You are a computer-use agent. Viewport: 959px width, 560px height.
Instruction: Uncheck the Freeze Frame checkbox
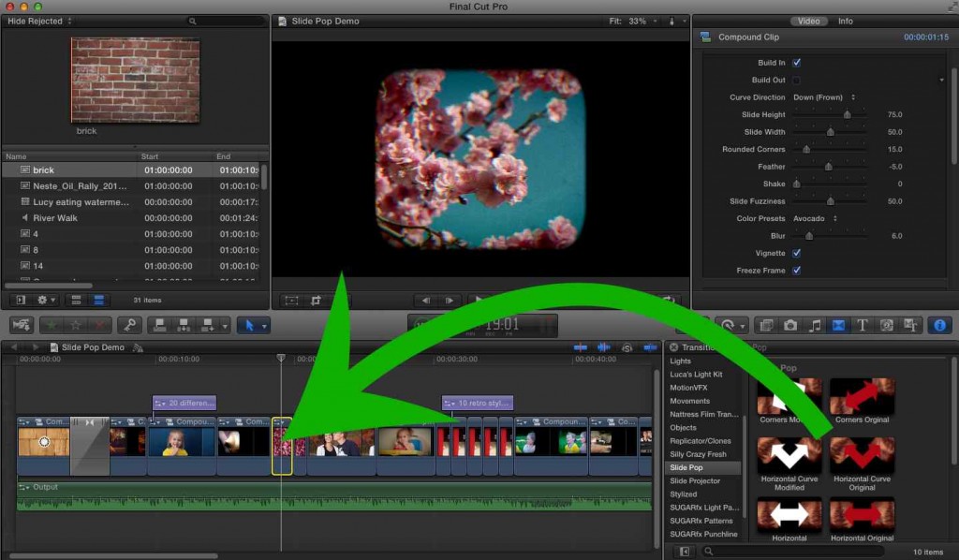pos(796,271)
